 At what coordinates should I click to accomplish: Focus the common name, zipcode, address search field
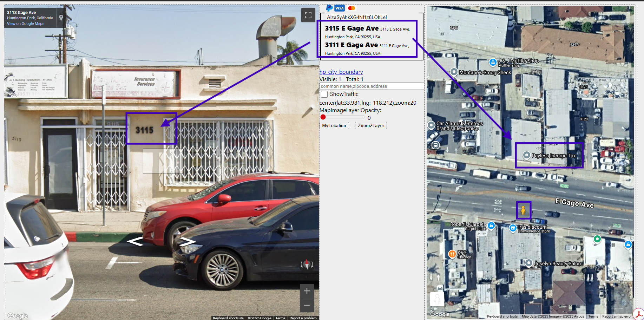tap(372, 86)
